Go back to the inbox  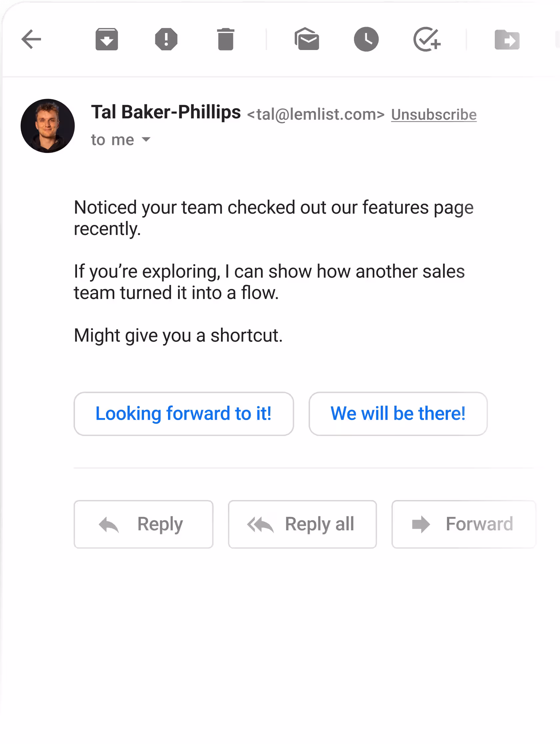point(31,39)
